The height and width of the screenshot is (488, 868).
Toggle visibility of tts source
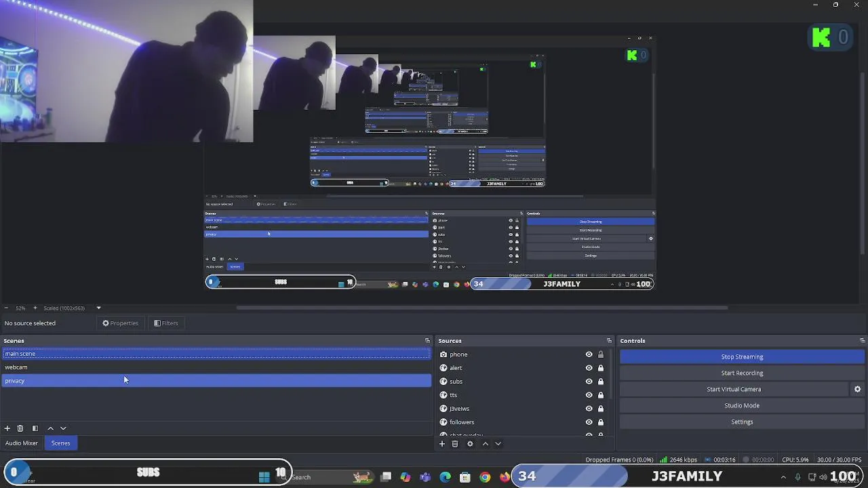(589, 395)
